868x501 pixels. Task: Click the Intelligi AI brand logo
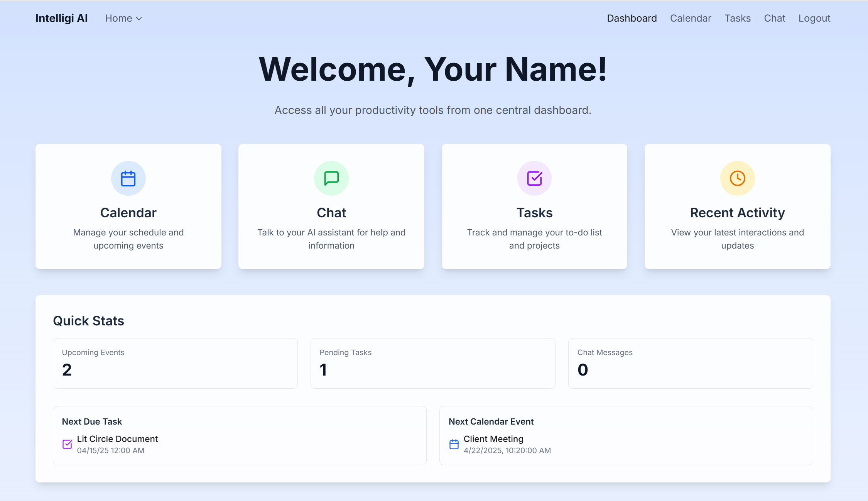(x=62, y=19)
